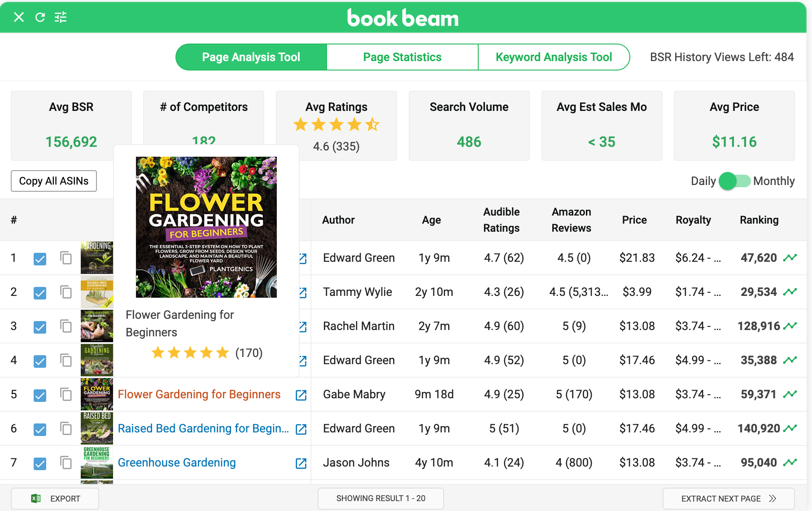Copy the ASIN for Flower Gardening for Beginners

66,395
